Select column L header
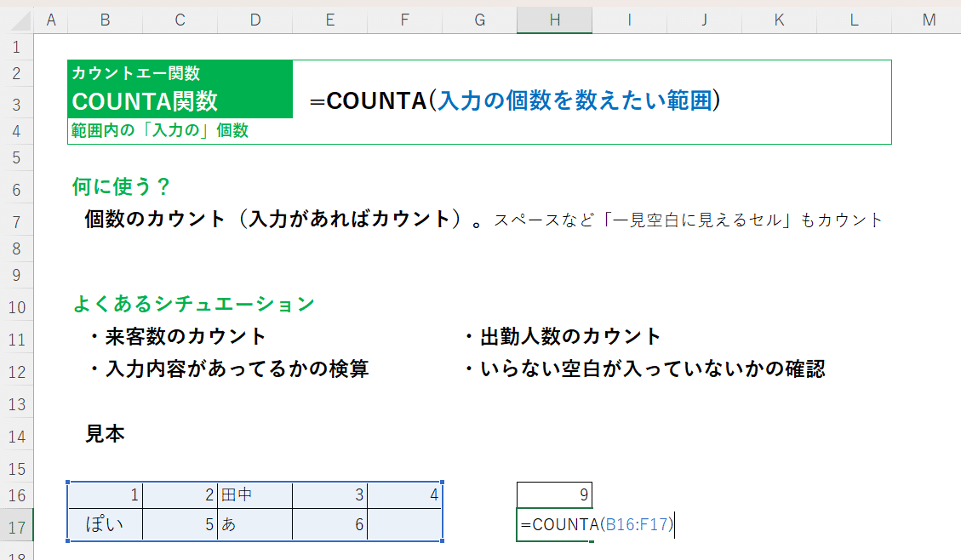 [854, 20]
